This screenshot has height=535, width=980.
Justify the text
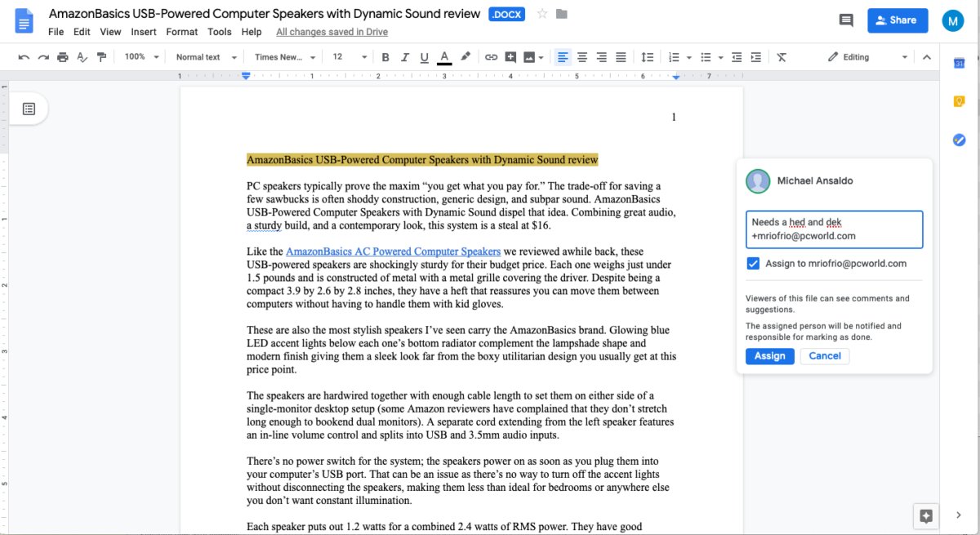(x=621, y=57)
